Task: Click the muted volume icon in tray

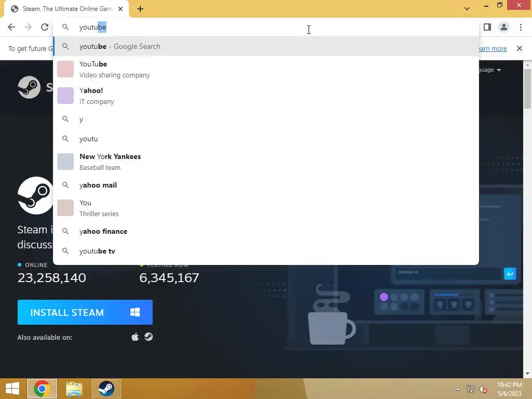Action: click(x=483, y=390)
